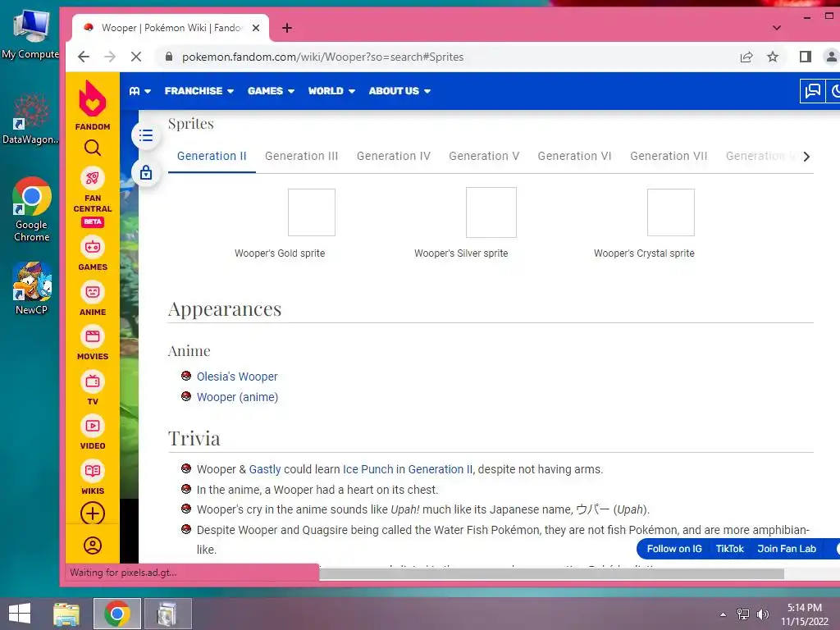Image resolution: width=840 pixels, height=630 pixels.
Task: Select the NewCP desktop shortcut
Action: (32, 288)
